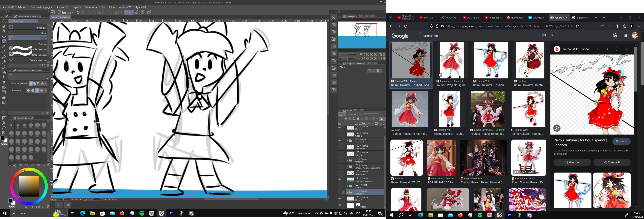The image size is (644, 219).
Task: Click the Guardar button
Action: click(572, 162)
